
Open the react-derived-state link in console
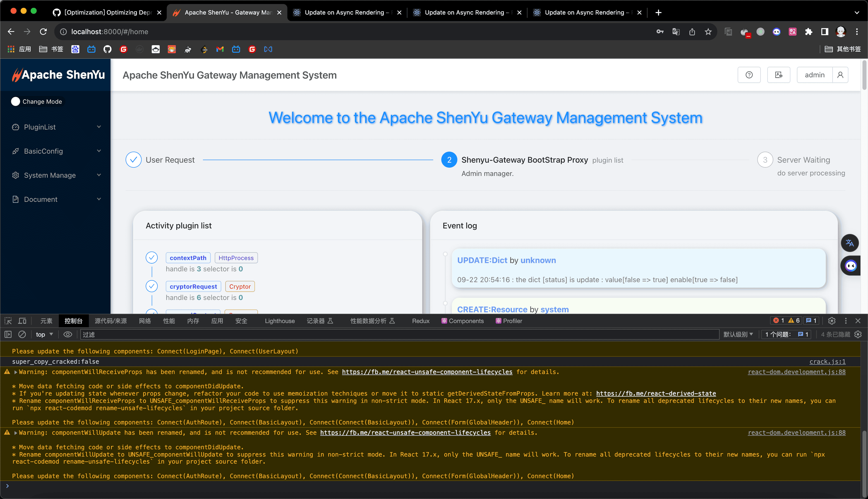pyautogui.click(x=656, y=394)
